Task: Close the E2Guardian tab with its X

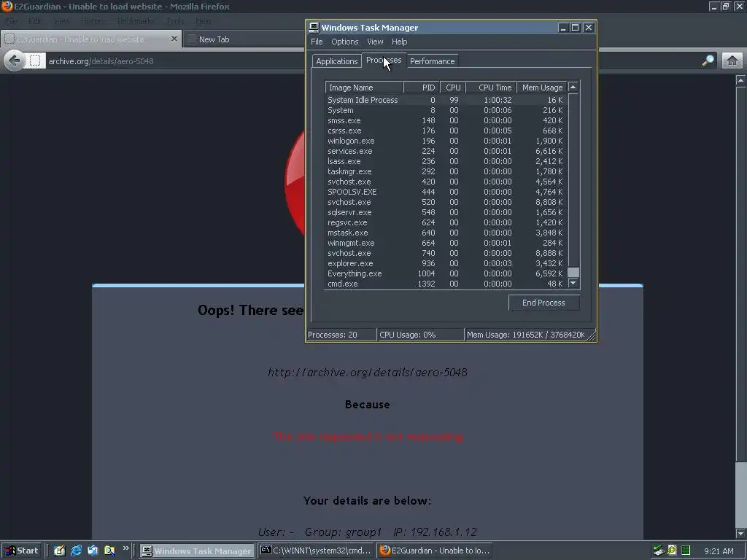Action: pyautogui.click(x=174, y=39)
